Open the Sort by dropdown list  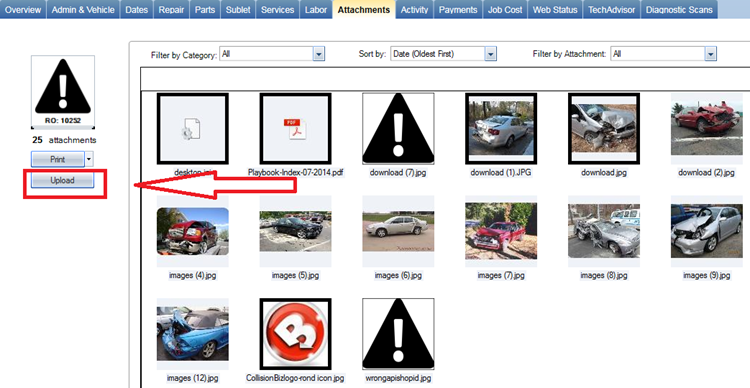pyautogui.click(x=490, y=54)
